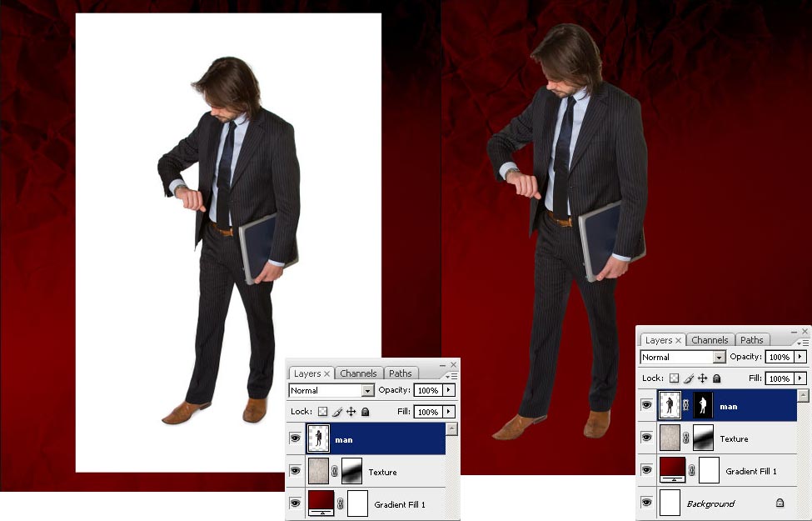Screen dimensions: 812x521
Task: Click lock image pixels brush icon in left panel
Action: (x=337, y=412)
